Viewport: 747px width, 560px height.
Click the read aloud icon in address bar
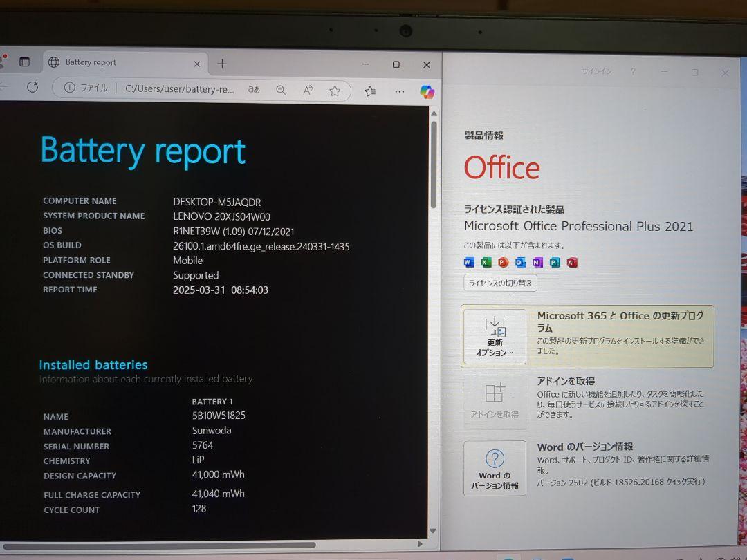tap(308, 90)
